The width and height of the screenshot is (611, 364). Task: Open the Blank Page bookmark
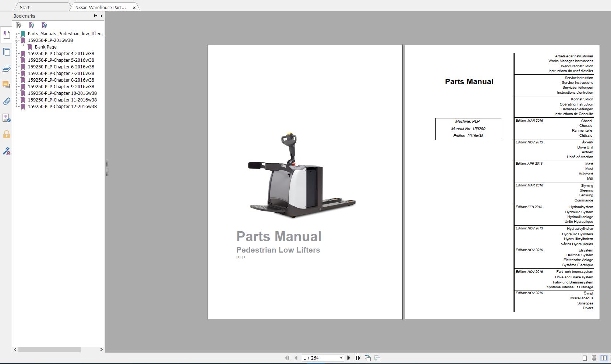46,47
